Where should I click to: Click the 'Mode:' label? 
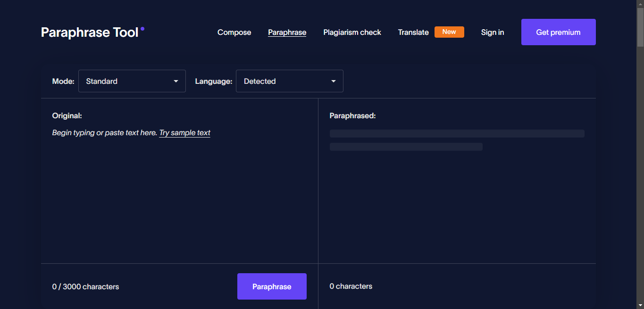63,81
